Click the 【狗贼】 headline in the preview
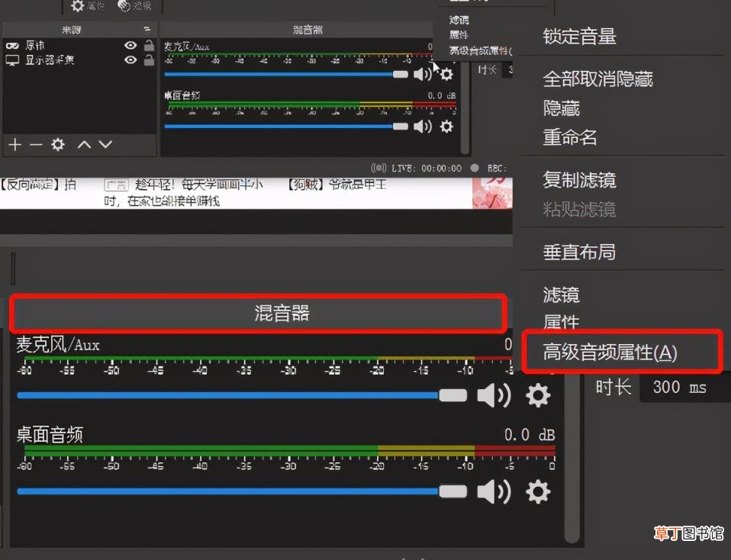This screenshot has height=560, width=731. [x=337, y=185]
